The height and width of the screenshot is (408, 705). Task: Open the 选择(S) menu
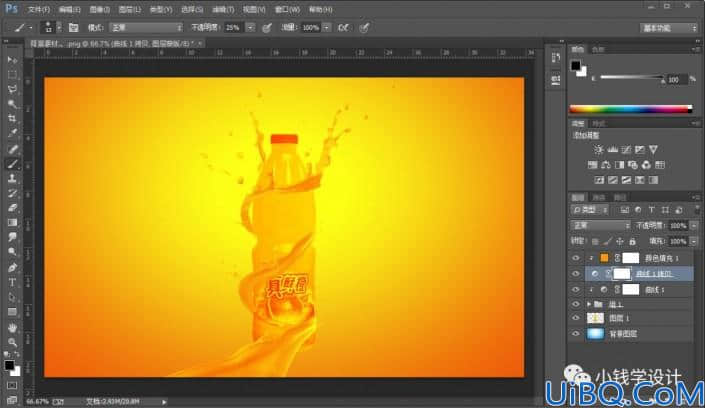(192, 9)
